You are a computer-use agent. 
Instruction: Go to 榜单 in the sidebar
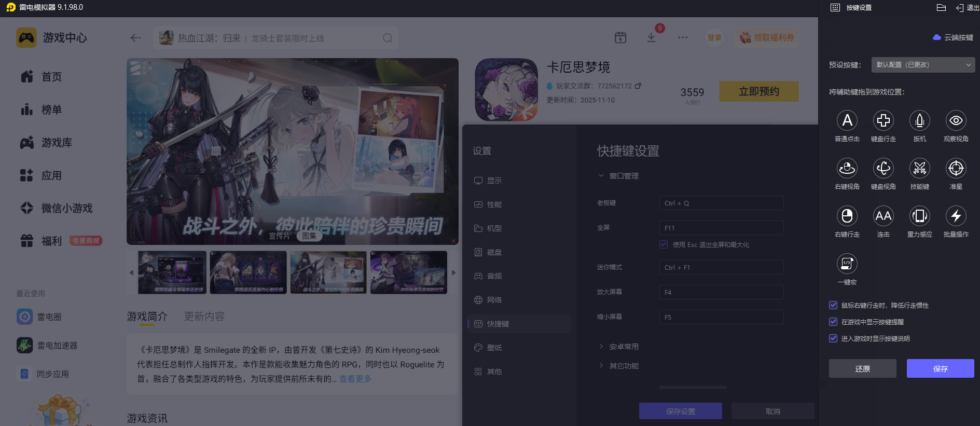click(x=42, y=109)
